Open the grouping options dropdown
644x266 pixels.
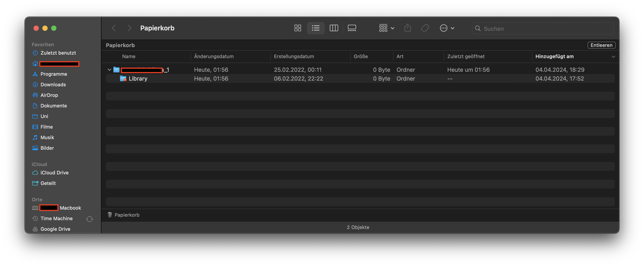point(386,28)
